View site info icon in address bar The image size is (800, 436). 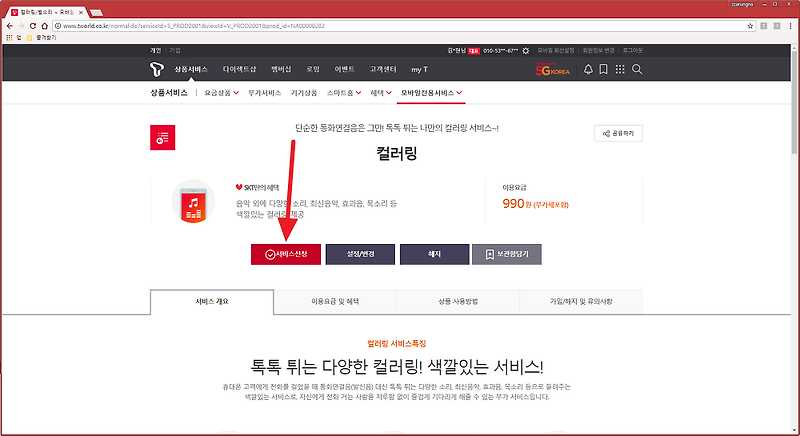coord(58,25)
